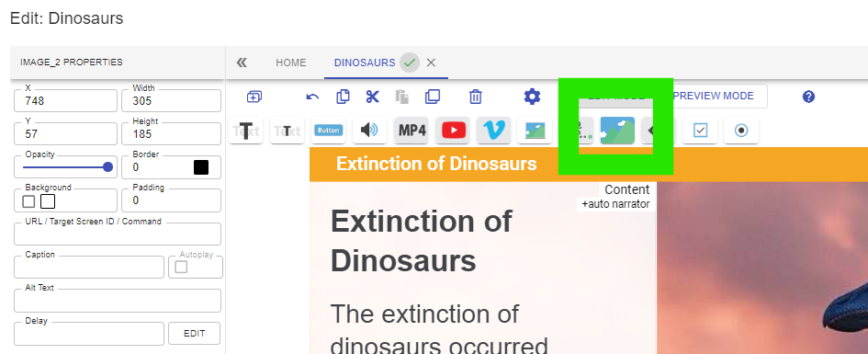Screen dimensions: 868x354
Task: Click the 'Content' label on canvas
Action: (626, 189)
